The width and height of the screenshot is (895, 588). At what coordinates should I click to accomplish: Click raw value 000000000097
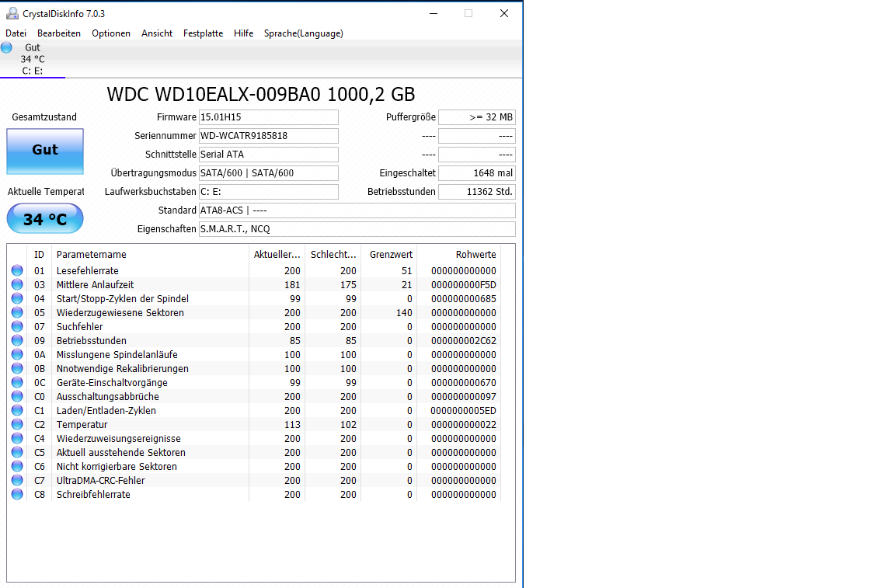coord(464,397)
